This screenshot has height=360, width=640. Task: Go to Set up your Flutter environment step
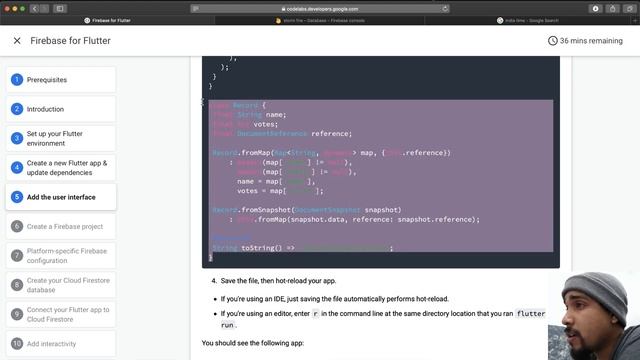click(61, 138)
